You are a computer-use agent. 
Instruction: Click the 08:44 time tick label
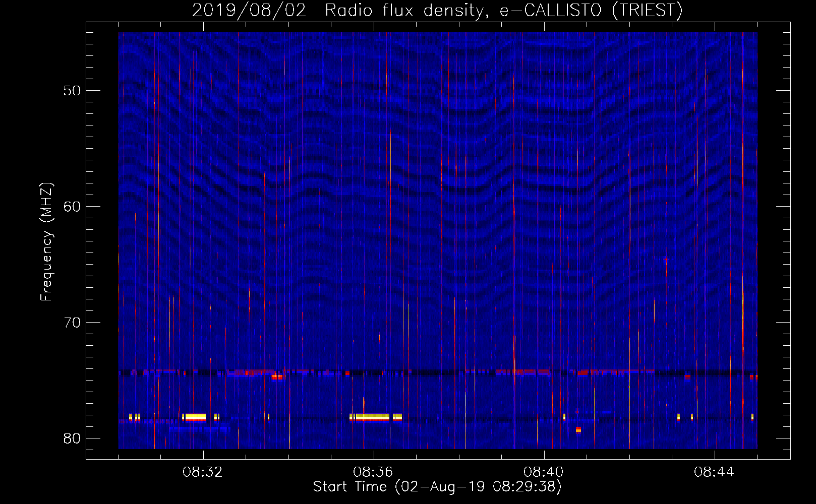[714, 472]
